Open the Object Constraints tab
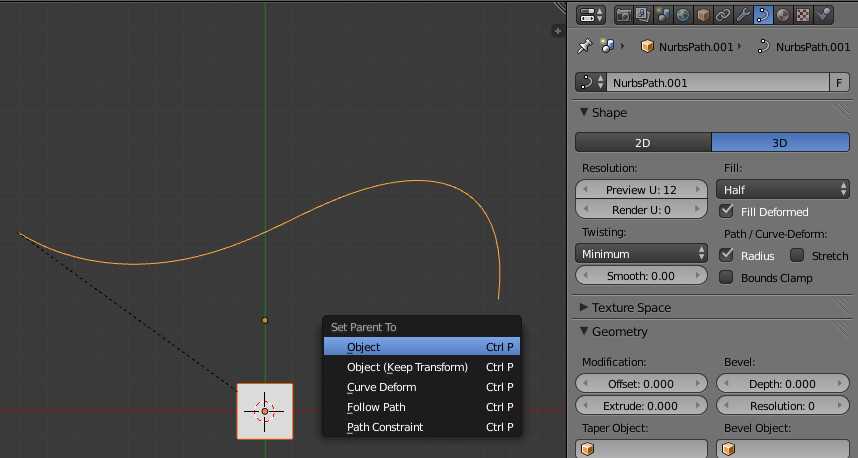The height and width of the screenshot is (458, 858). [x=723, y=15]
